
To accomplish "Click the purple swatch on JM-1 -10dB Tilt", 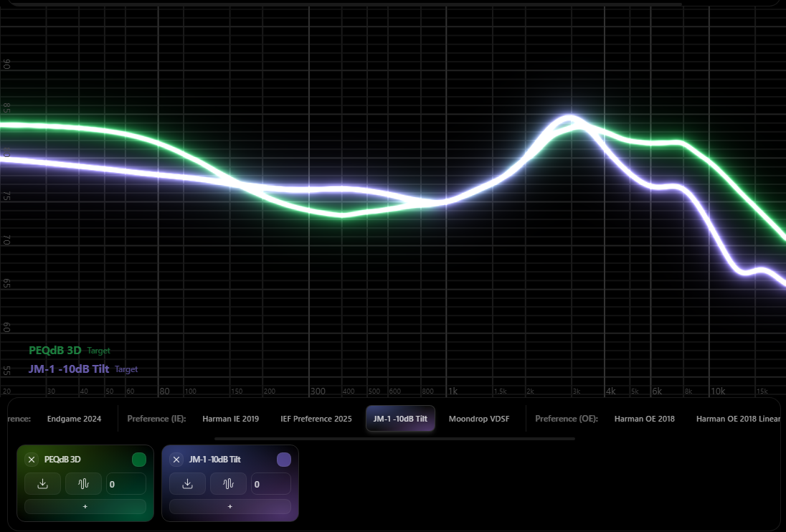I will tap(284, 460).
